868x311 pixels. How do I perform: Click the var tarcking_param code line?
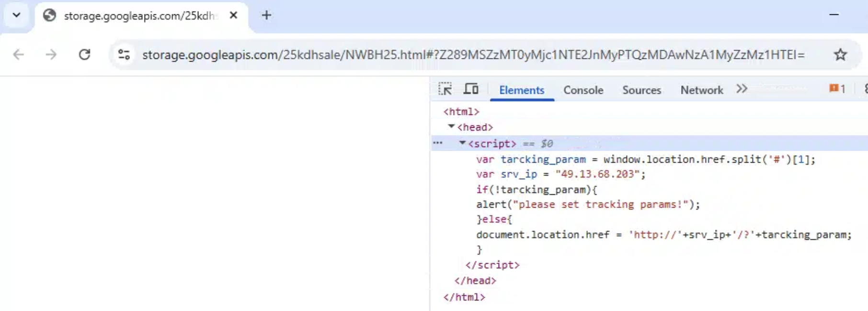(645, 159)
